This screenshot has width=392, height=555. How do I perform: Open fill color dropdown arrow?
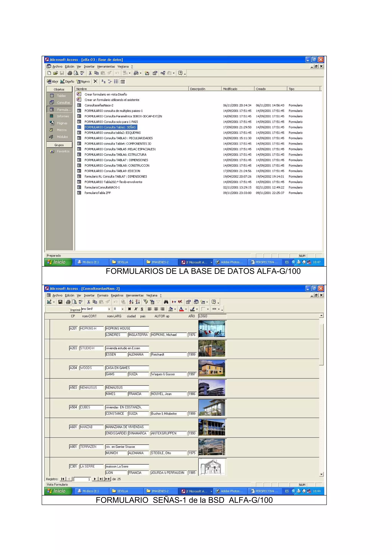175,309
